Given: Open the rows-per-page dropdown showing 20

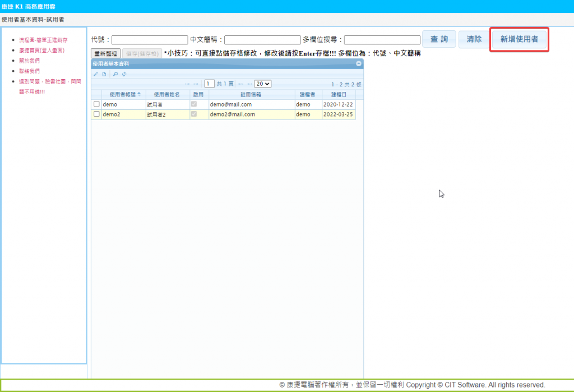Looking at the screenshot, I should tap(262, 84).
